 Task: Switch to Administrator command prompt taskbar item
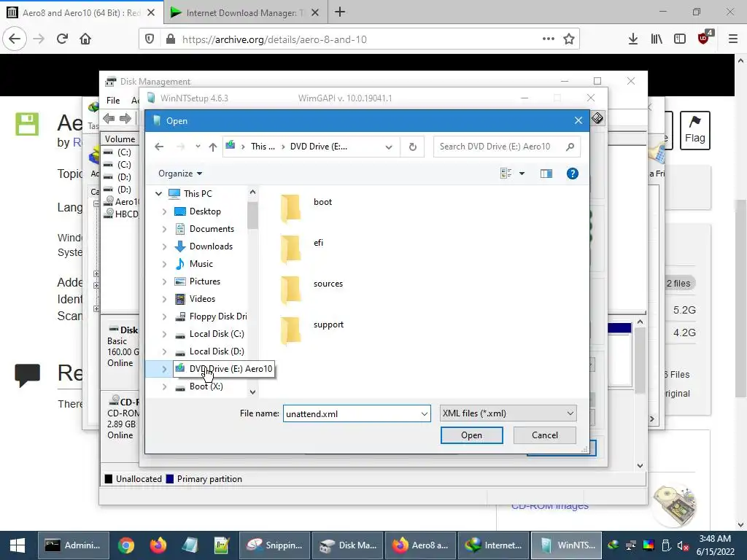(x=74, y=545)
